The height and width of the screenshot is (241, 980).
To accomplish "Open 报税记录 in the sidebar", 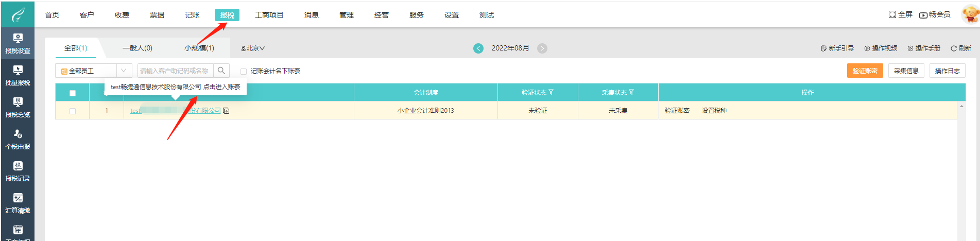I will coord(18,171).
